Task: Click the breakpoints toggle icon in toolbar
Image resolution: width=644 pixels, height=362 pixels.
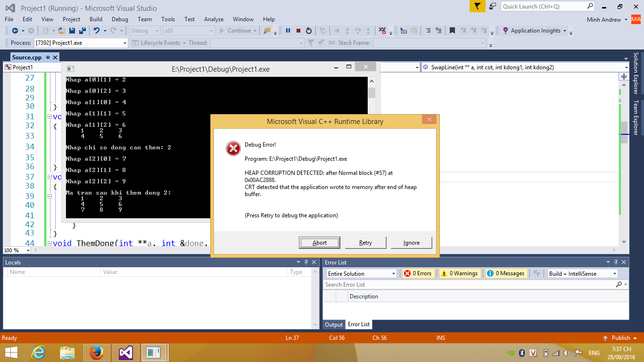Action: [382, 31]
